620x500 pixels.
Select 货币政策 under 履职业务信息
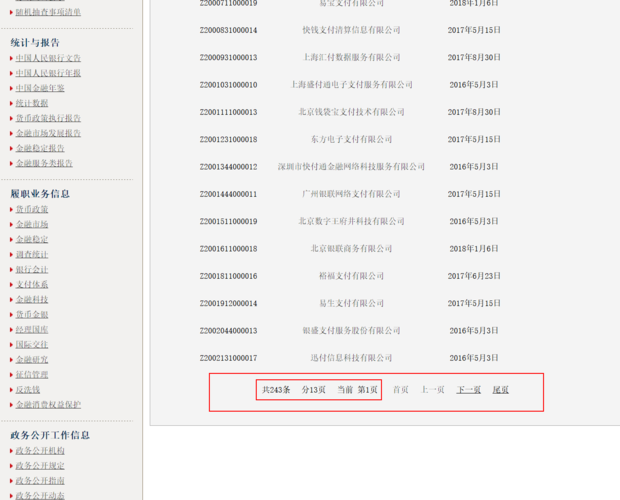(32, 209)
